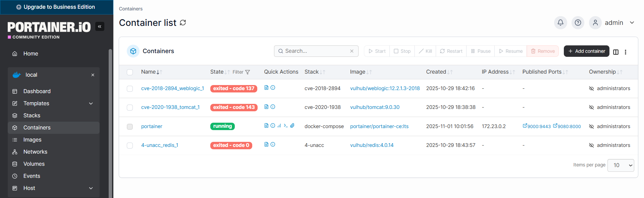Sort by Created column
Viewport: 644px width, 198px height.
coord(439,72)
